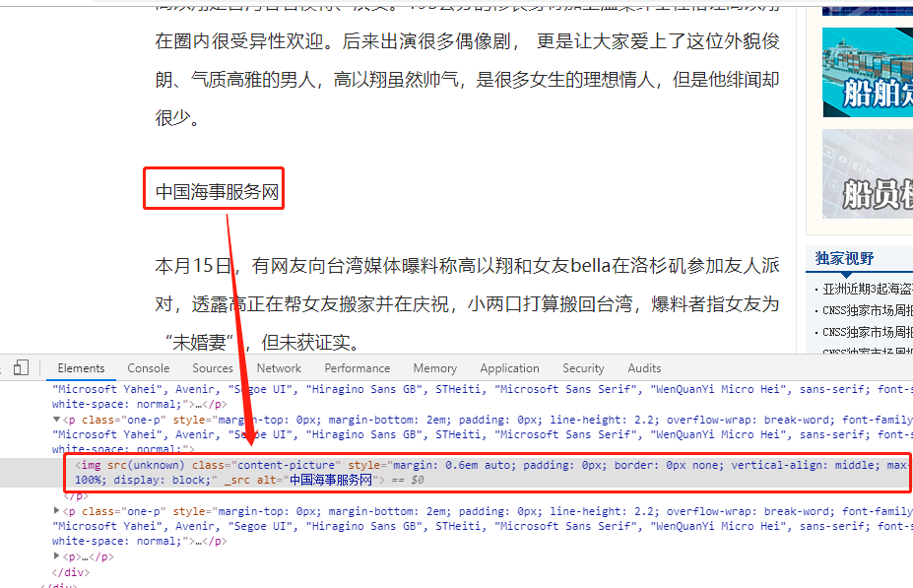
Task: Click the 船员 banner image in sidebar
Action: tap(868, 174)
